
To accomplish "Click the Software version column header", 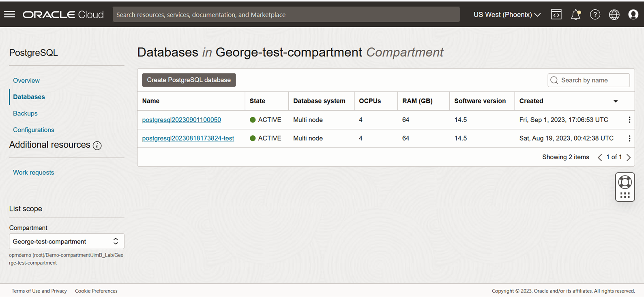I will coord(480,101).
